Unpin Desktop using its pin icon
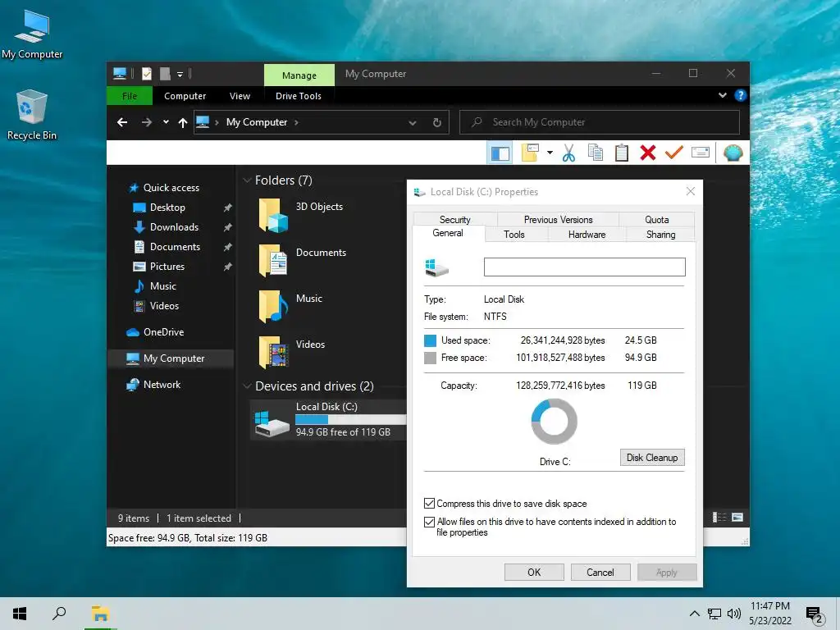The image size is (840, 630). (228, 208)
